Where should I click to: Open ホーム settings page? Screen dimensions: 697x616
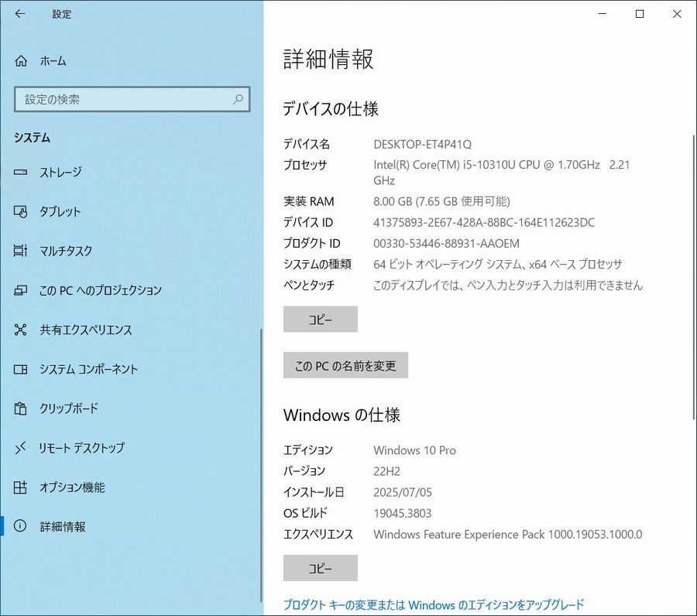[x=132, y=61]
